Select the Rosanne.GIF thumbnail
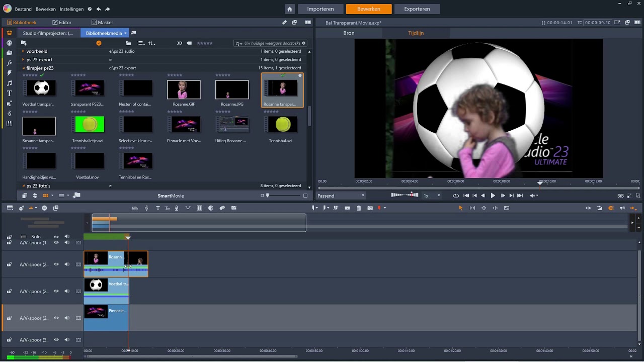Image resolution: width=644 pixels, height=362 pixels. click(184, 90)
